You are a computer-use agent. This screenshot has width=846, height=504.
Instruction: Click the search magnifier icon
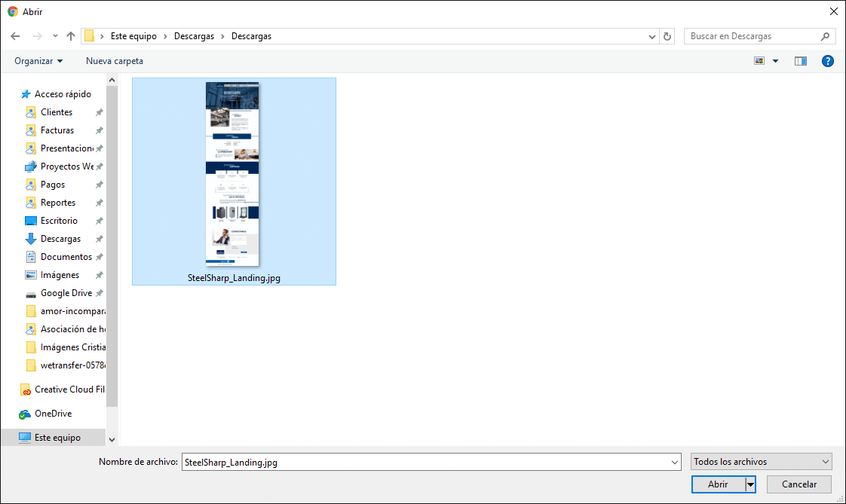[x=825, y=36]
